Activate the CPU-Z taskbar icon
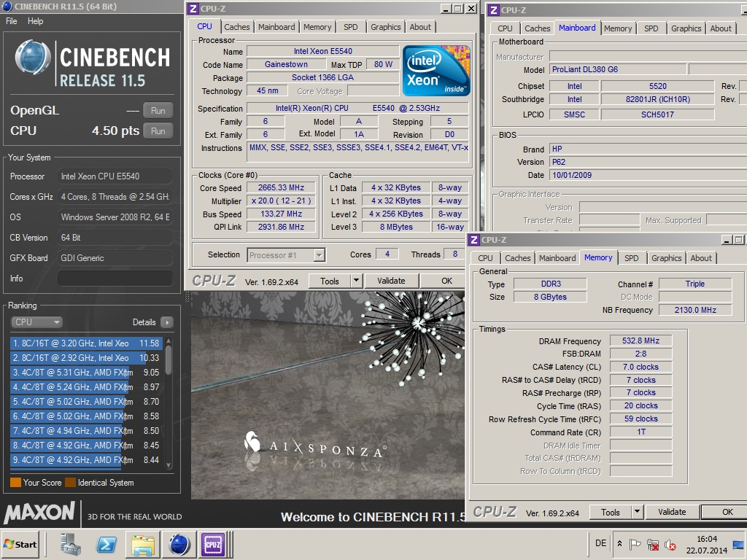The width and height of the screenshot is (747, 560). click(x=212, y=545)
